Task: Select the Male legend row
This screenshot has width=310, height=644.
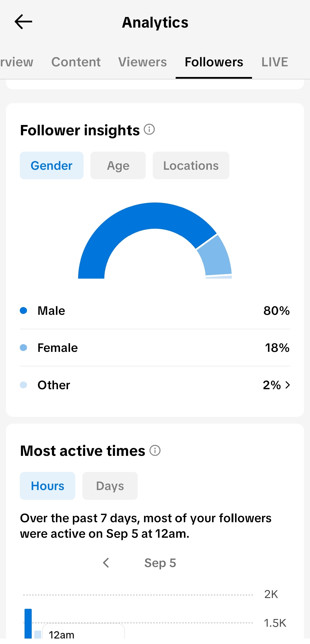Action: pos(155,311)
